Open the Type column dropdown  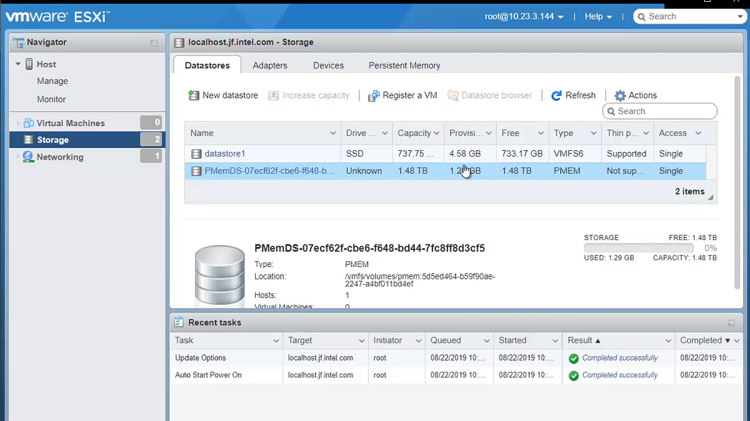(594, 133)
